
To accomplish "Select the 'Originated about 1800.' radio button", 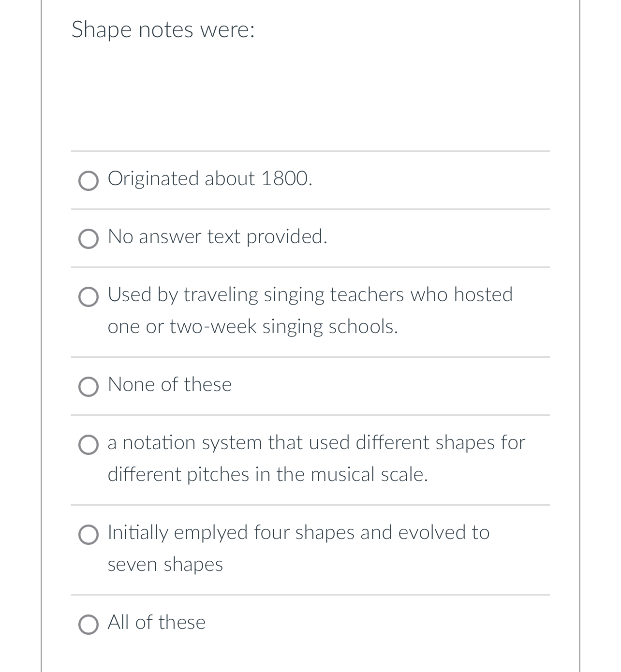I will coord(89,181).
